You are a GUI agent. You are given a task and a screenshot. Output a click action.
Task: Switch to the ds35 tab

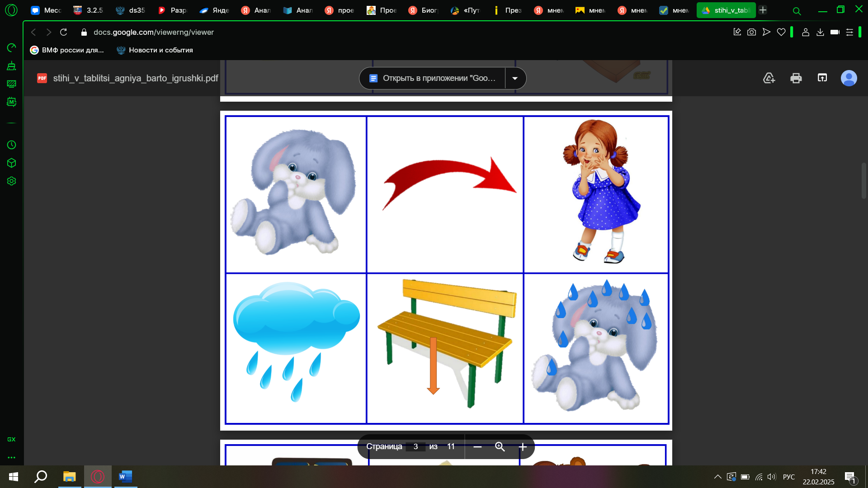coord(130,10)
